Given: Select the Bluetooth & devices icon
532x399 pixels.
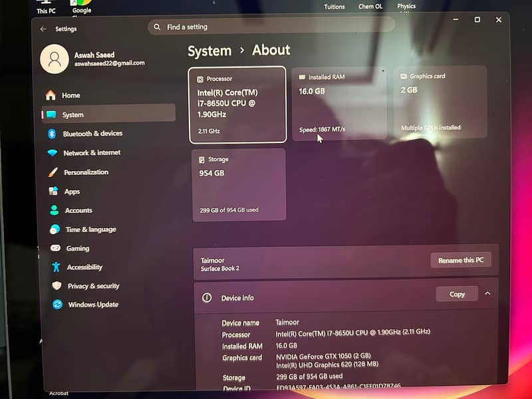Looking at the screenshot, I should pyautogui.click(x=52, y=134).
